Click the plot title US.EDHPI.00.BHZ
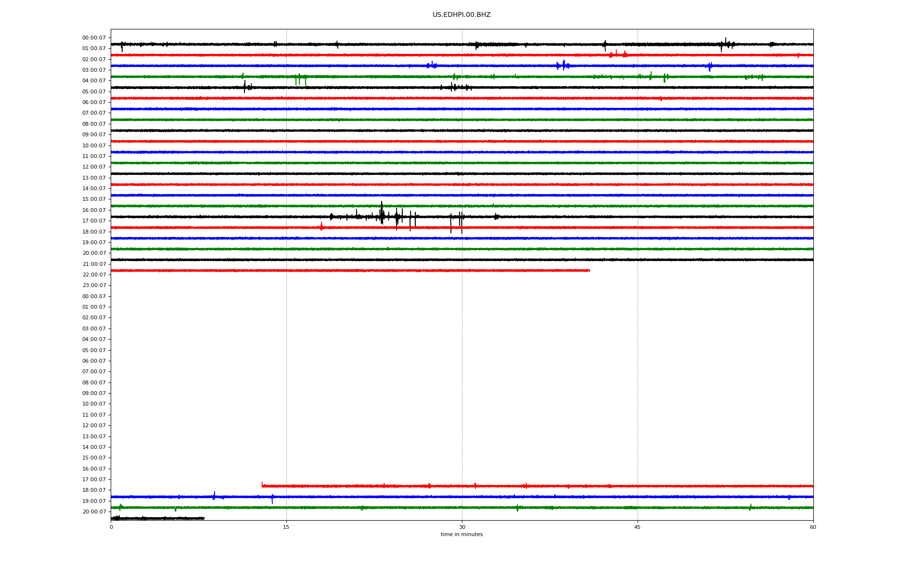The width and height of the screenshot is (924, 578). click(462, 15)
